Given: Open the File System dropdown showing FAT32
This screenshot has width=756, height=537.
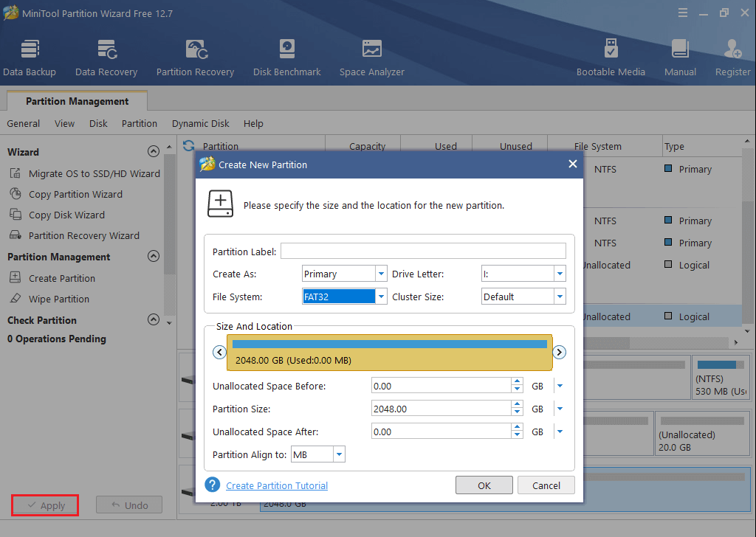Looking at the screenshot, I should [x=381, y=297].
